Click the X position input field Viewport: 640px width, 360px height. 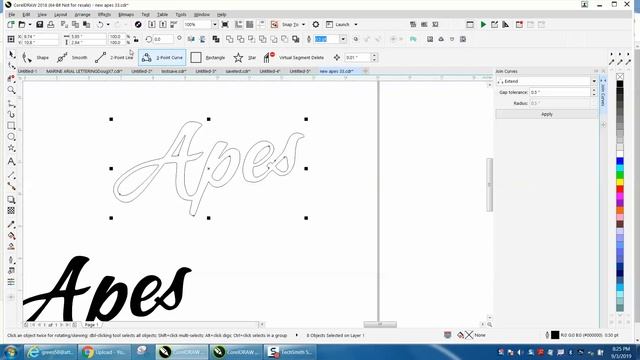pyautogui.click(x=40, y=36)
